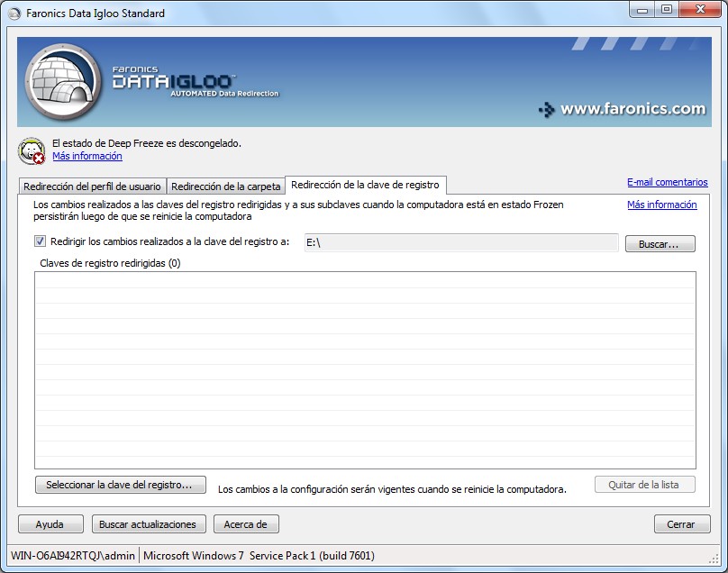This screenshot has width=728, height=573.
Task: Open Más información link under Deep Freeze status
Action: 87,156
